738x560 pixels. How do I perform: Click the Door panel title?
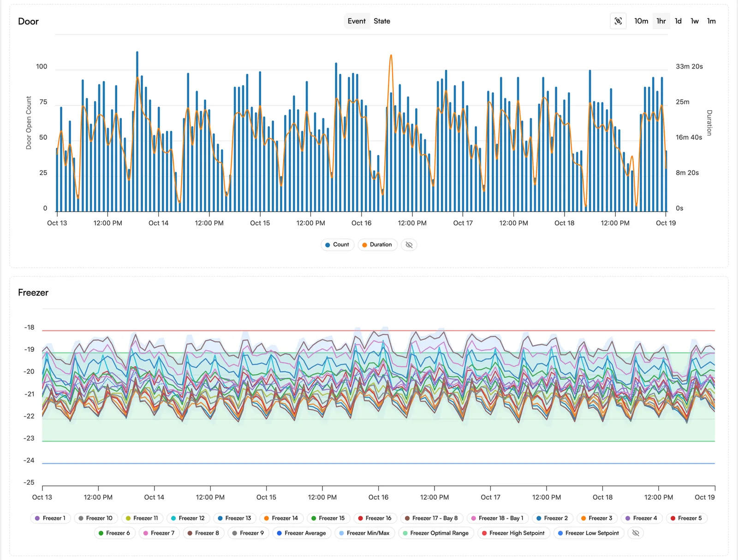pyautogui.click(x=28, y=21)
